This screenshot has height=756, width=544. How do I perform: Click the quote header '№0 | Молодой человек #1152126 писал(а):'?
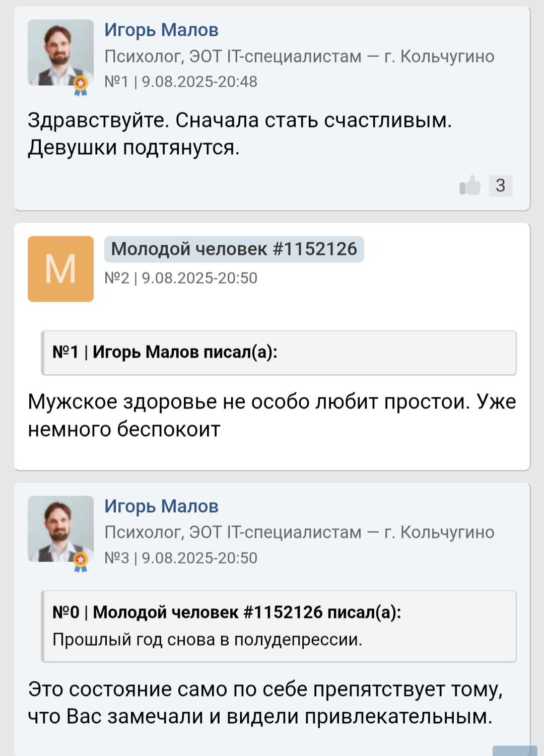tap(227, 612)
